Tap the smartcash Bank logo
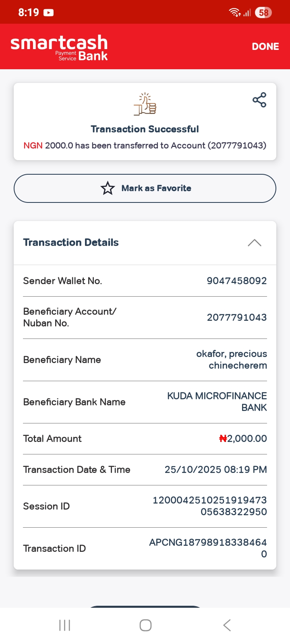290x644 pixels. (59, 47)
